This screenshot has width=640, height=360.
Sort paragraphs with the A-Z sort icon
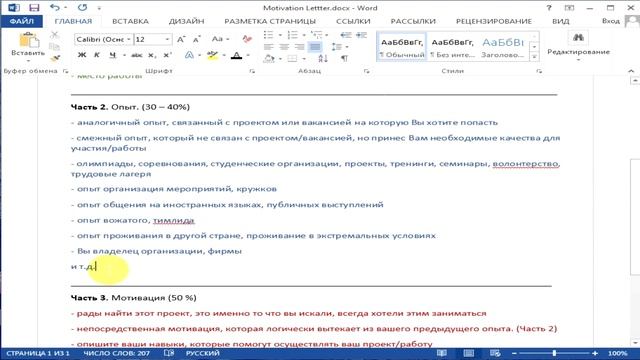(x=323, y=58)
